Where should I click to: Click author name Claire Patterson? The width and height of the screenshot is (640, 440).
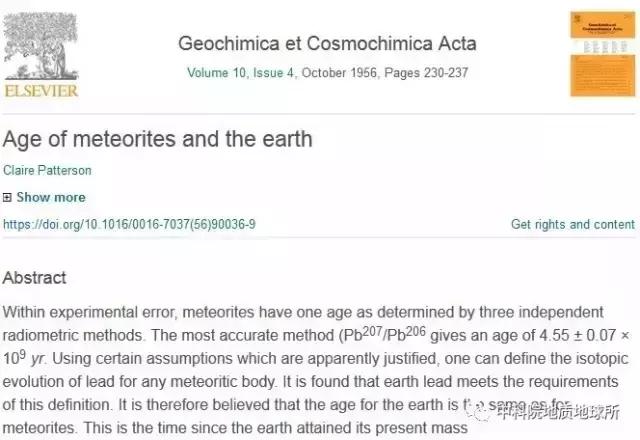tap(47, 171)
